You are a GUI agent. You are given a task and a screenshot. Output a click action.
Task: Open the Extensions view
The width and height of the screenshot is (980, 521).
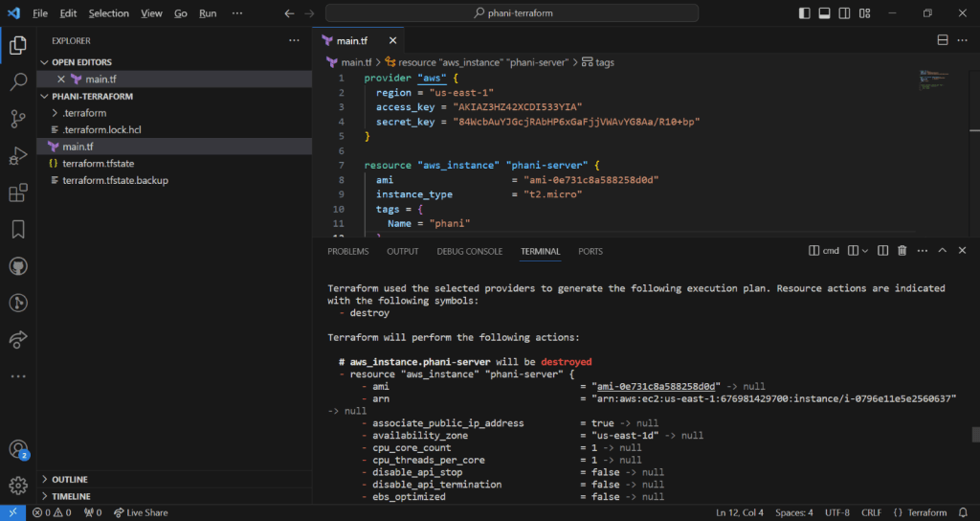[x=17, y=193]
